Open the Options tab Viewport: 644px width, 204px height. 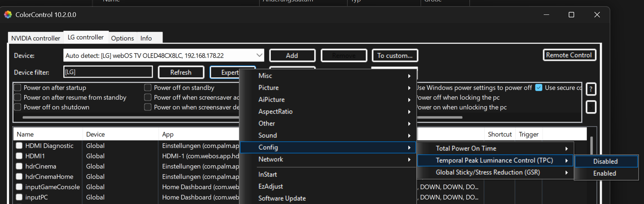click(x=122, y=38)
